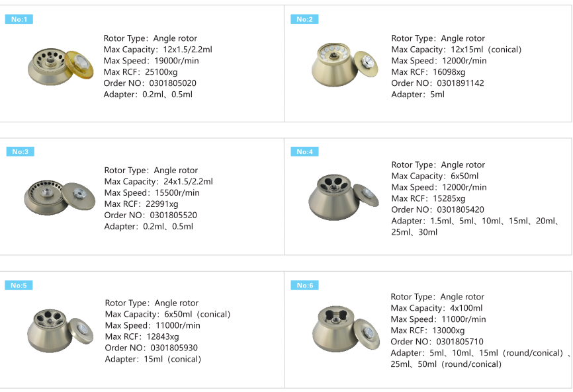The height and width of the screenshot is (392, 573).
Task: Open the 12x1.5/2.2ml angle rotor image
Action: pos(61,66)
